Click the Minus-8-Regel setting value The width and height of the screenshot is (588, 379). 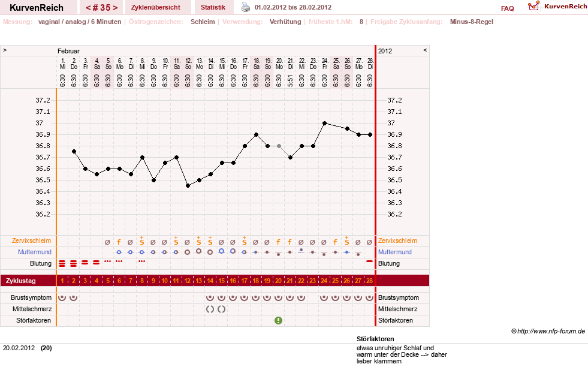coord(471,22)
